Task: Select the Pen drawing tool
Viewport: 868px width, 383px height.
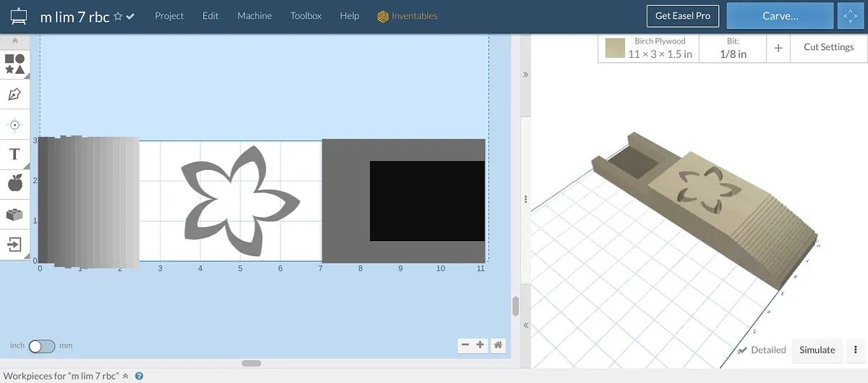Action: pyautogui.click(x=14, y=94)
